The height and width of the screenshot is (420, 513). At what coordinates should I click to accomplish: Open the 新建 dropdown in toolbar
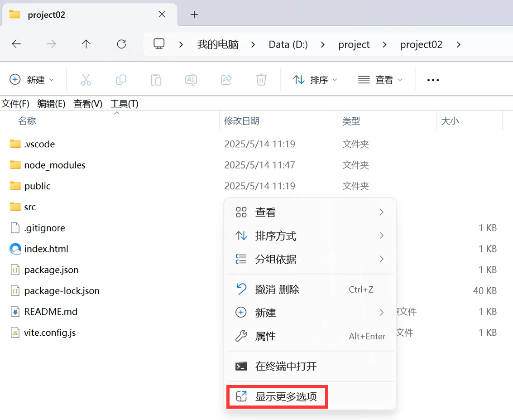(32, 80)
